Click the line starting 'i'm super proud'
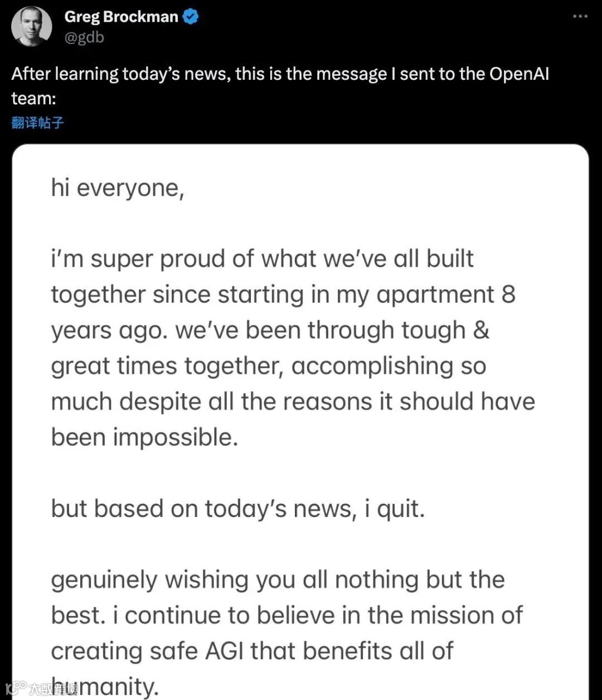This screenshot has height=700, width=602. click(262, 259)
